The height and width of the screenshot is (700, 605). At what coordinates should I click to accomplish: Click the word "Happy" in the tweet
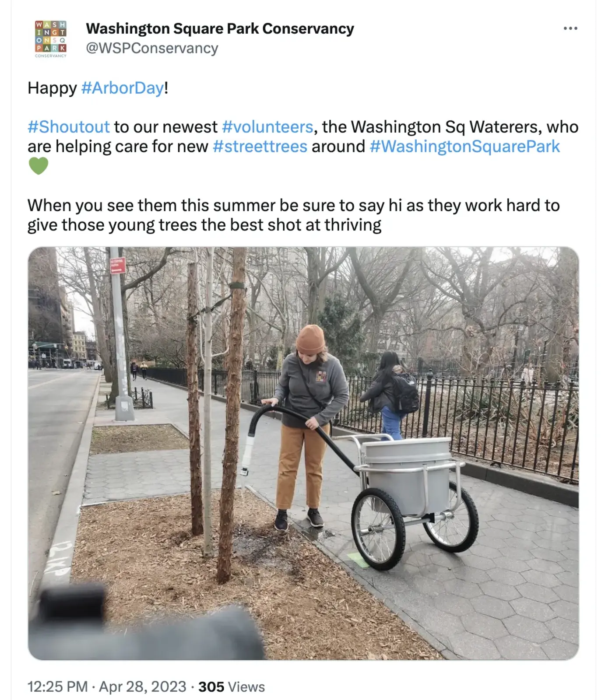pos(52,88)
